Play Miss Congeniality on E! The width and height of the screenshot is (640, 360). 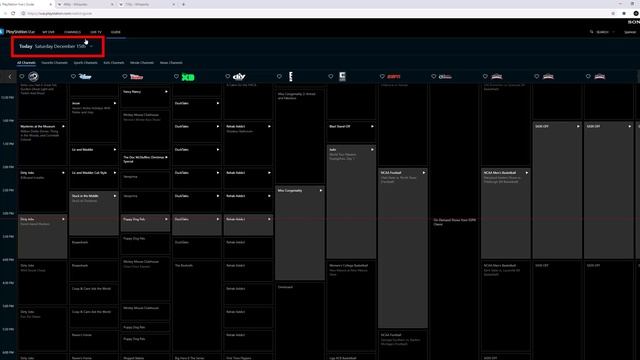(x=321, y=190)
